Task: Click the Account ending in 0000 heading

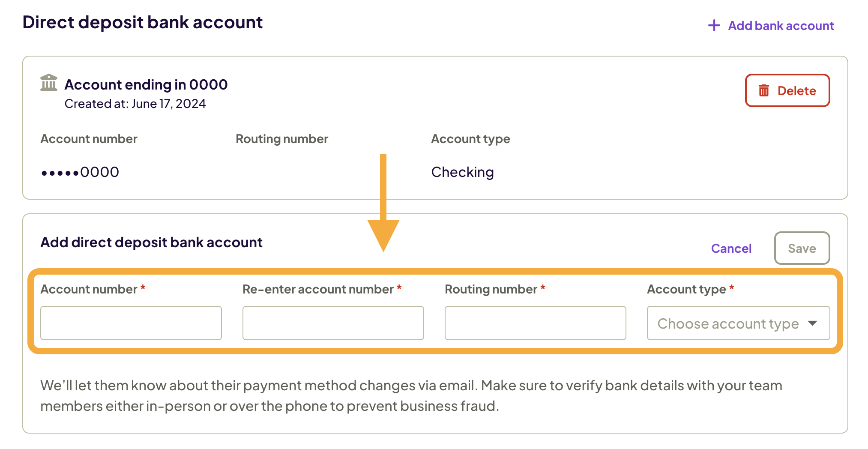Action: (x=146, y=85)
